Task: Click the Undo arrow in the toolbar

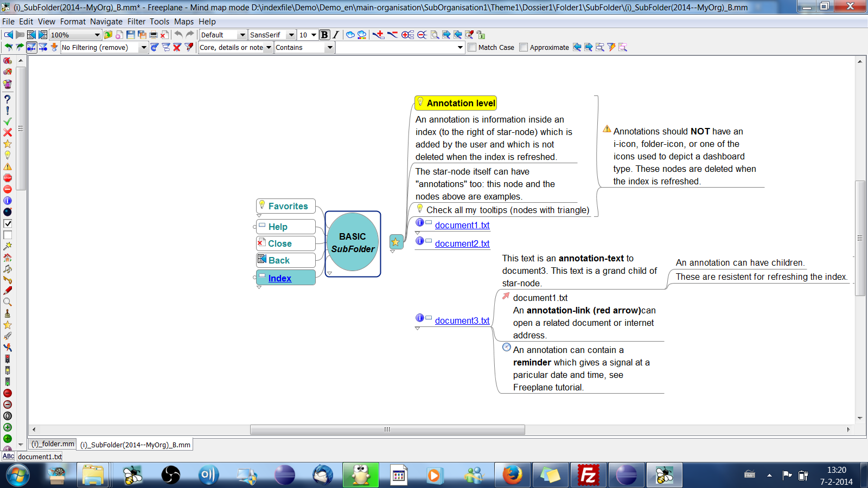Action: (x=178, y=35)
